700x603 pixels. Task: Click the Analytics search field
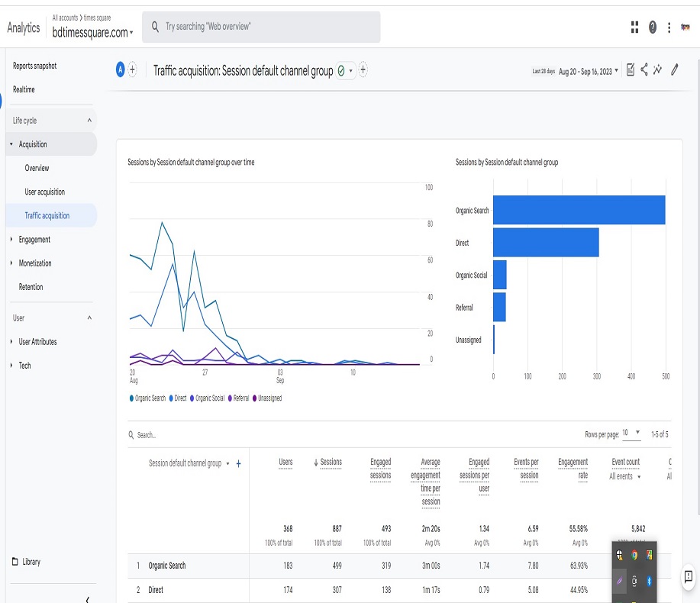pos(261,27)
